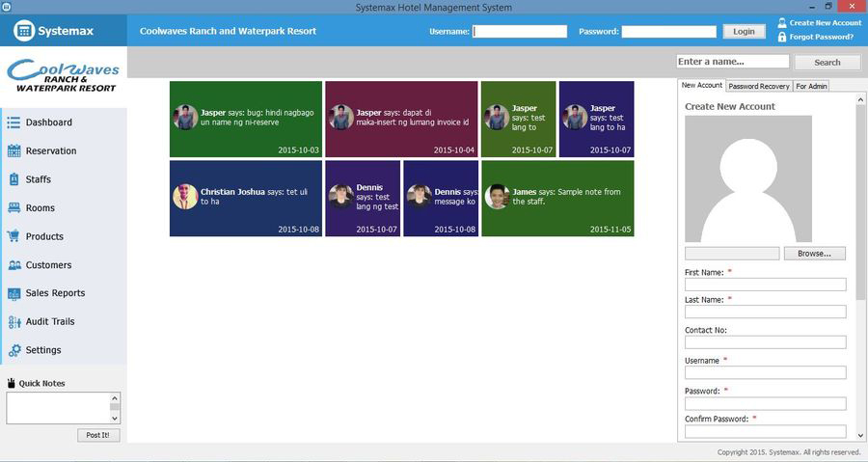Image resolution: width=868 pixels, height=462 pixels.
Task: Open the Create New Account link
Action: pyautogui.click(x=825, y=22)
